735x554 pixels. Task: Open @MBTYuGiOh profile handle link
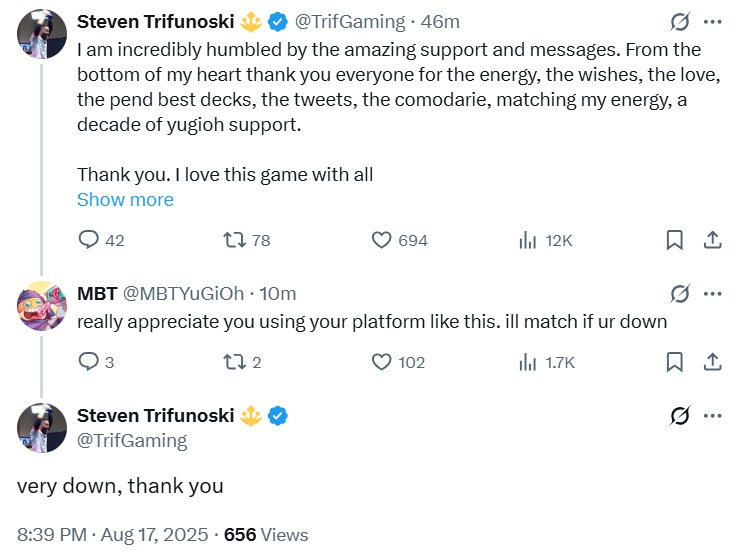coord(183,294)
